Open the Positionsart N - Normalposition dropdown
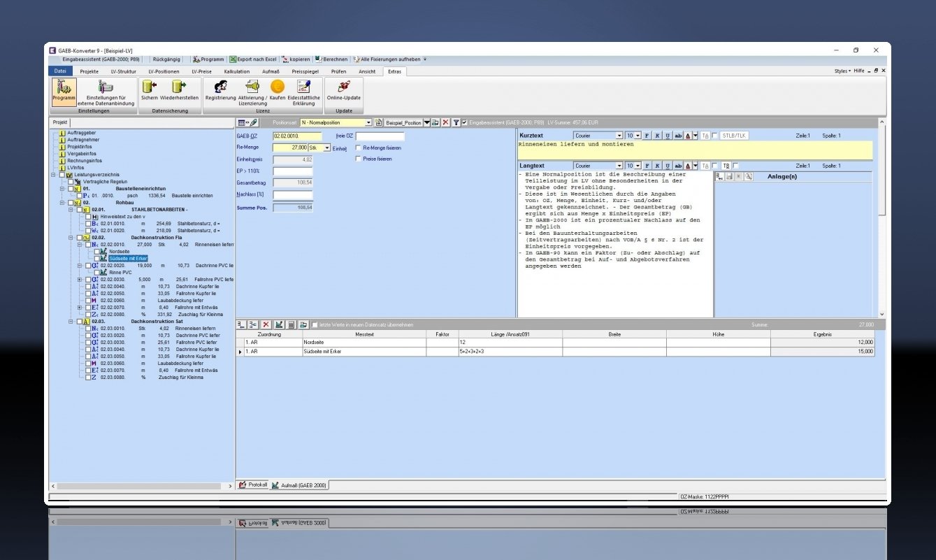 (x=368, y=122)
